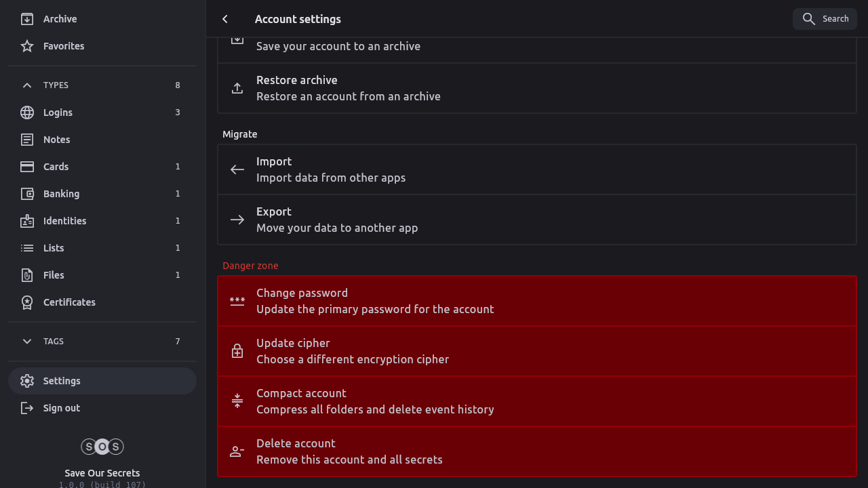The image size is (868, 488).
Task: Collapse the TYPES section chevron
Action: point(27,85)
